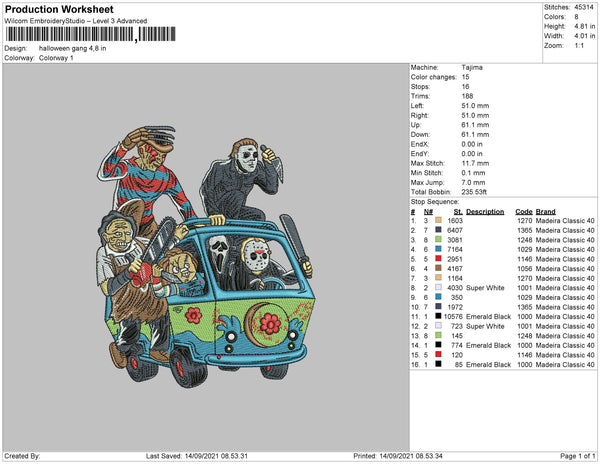The width and height of the screenshot is (600, 464).
Task: Click the Height value '4.81 in'
Action: 584,26
